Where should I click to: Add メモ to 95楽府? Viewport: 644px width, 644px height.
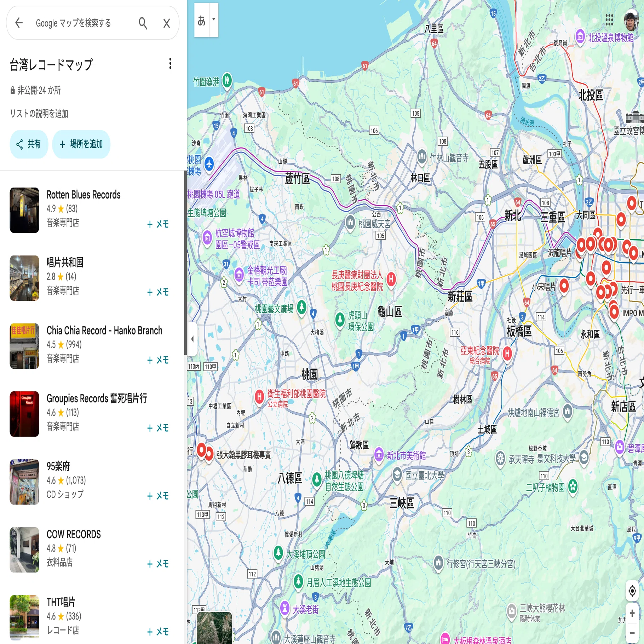(x=158, y=496)
